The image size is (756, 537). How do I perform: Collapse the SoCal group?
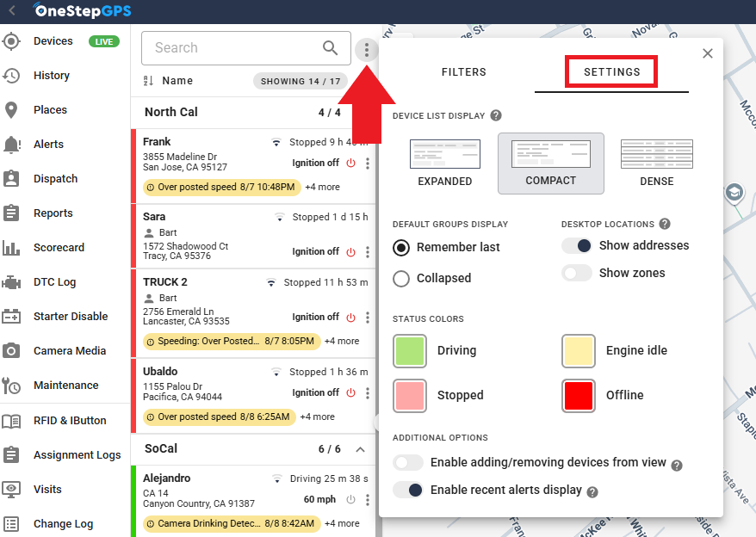[x=360, y=449]
